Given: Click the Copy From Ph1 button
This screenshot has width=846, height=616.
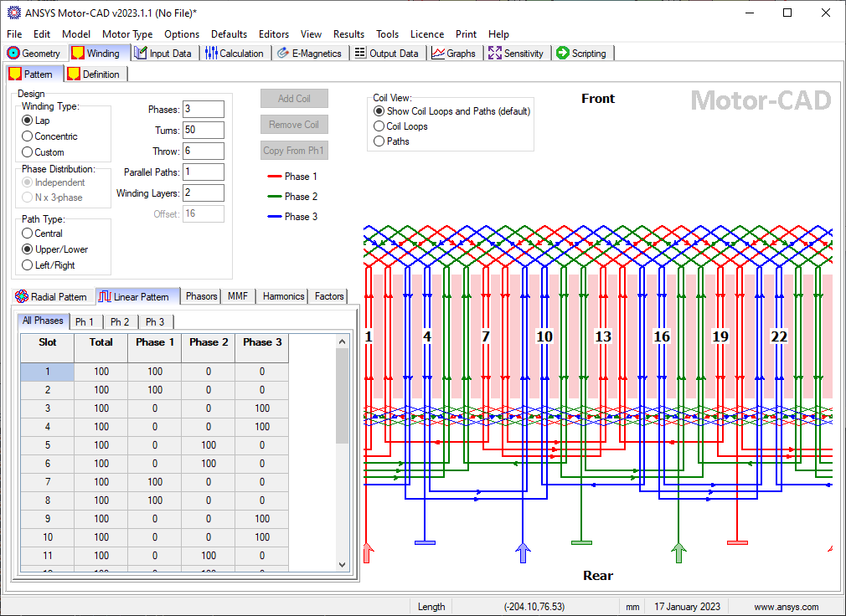Looking at the screenshot, I should 294,151.
